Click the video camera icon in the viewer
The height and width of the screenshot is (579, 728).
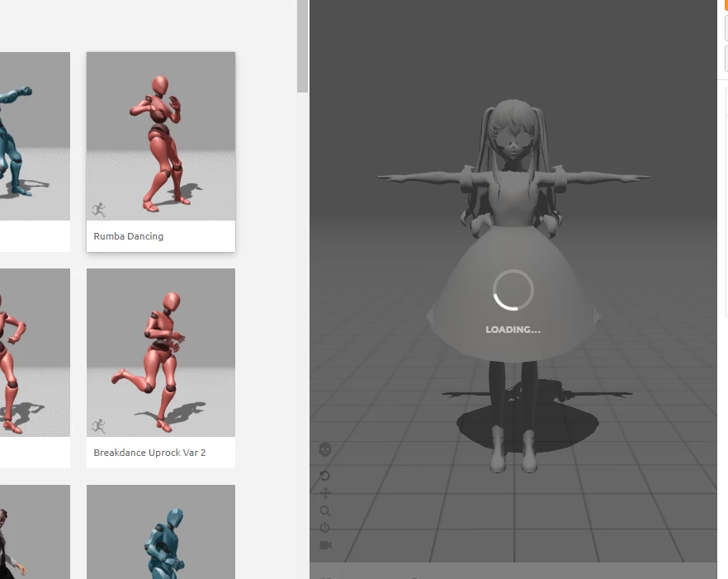(325, 544)
